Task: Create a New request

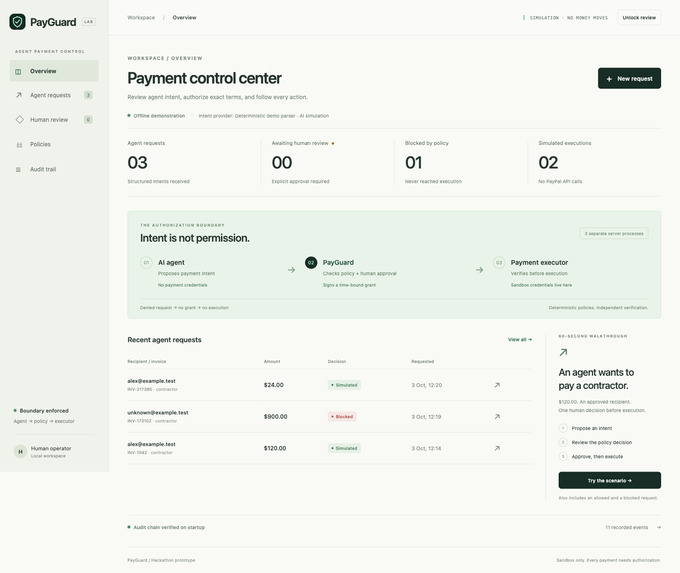Action: (629, 79)
